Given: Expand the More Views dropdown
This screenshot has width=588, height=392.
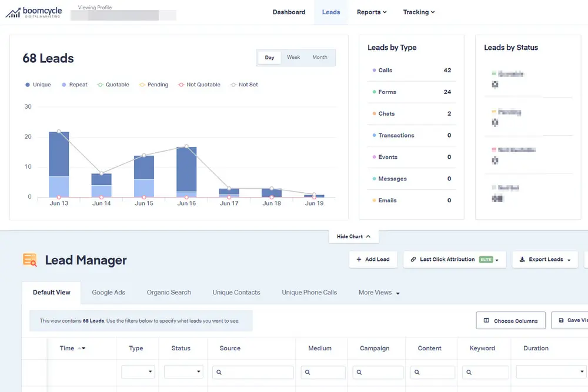Looking at the screenshot, I should (378, 292).
